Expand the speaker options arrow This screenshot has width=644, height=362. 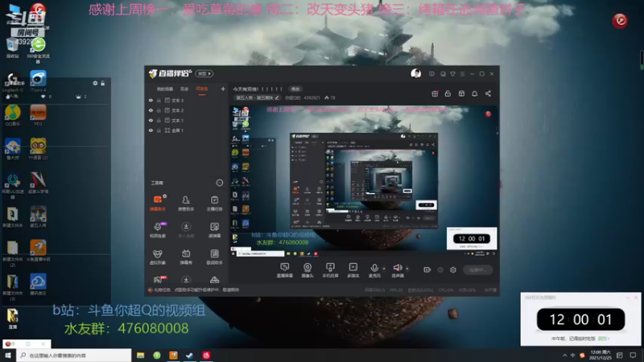[407, 269]
